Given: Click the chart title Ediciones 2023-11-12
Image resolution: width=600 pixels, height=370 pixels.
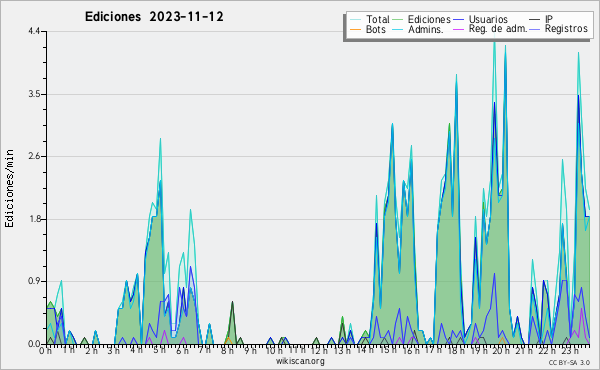Looking at the screenshot, I should pos(154,17).
